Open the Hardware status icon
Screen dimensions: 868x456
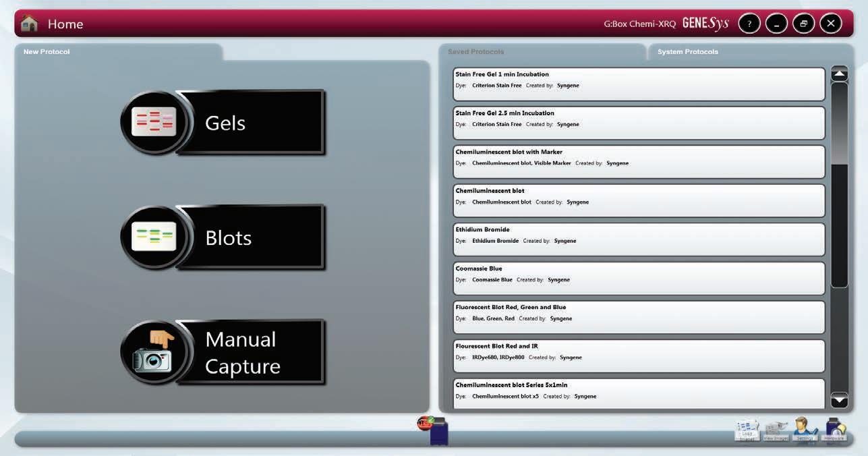click(x=834, y=430)
